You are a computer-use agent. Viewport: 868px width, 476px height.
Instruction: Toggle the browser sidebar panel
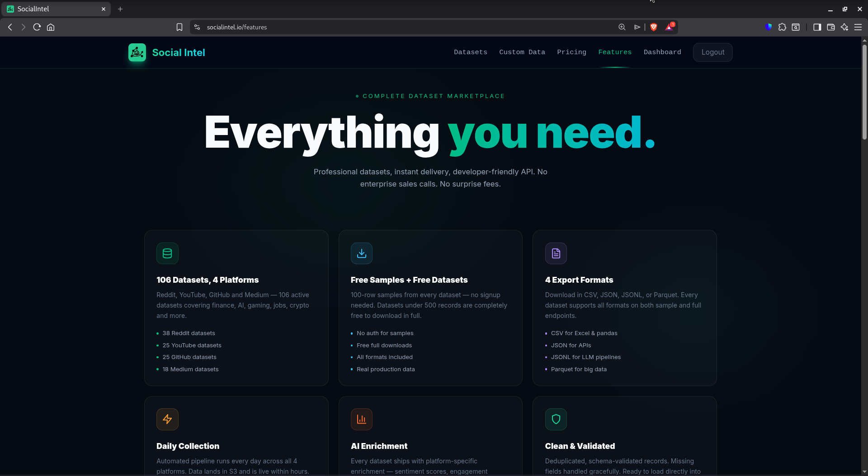click(x=817, y=27)
